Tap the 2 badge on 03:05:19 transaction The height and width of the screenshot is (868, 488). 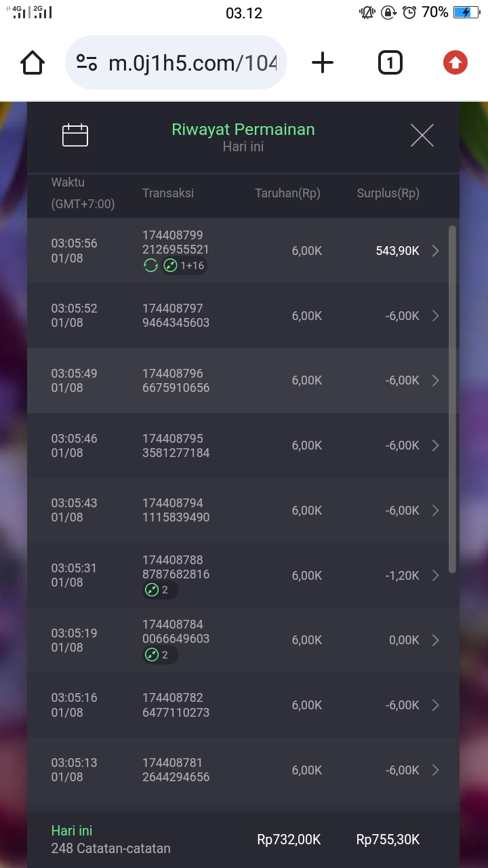[159, 655]
